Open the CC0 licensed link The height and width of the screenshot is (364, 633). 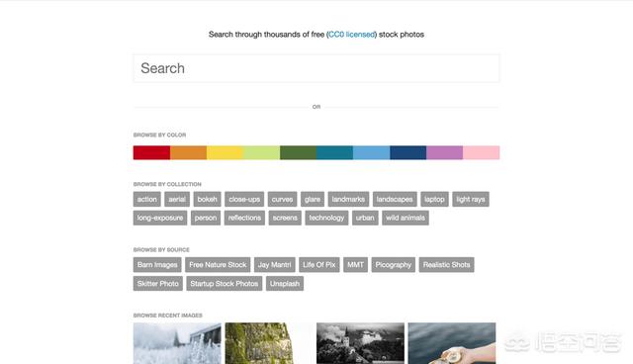pos(352,35)
